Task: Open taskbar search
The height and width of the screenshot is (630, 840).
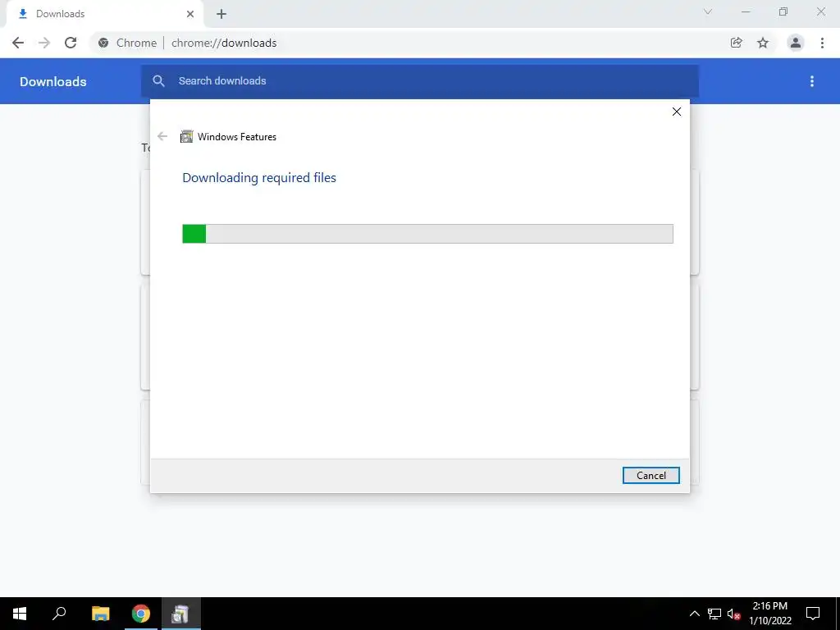Action: pos(59,614)
